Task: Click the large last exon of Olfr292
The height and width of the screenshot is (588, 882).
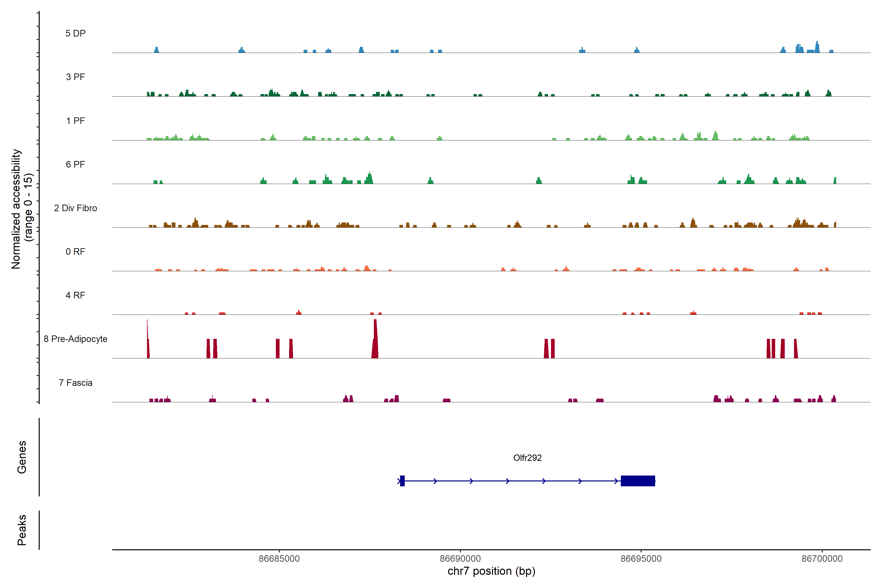Action: (x=637, y=481)
